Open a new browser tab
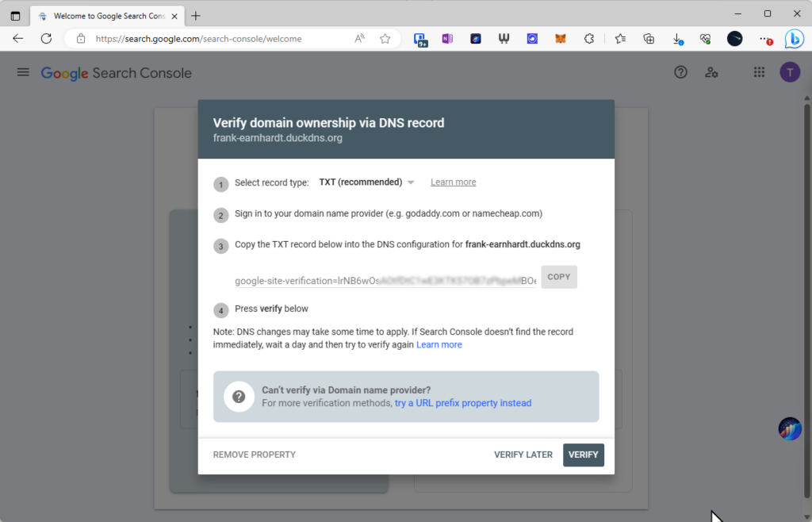812x522 pixels. tap(196, 16)
